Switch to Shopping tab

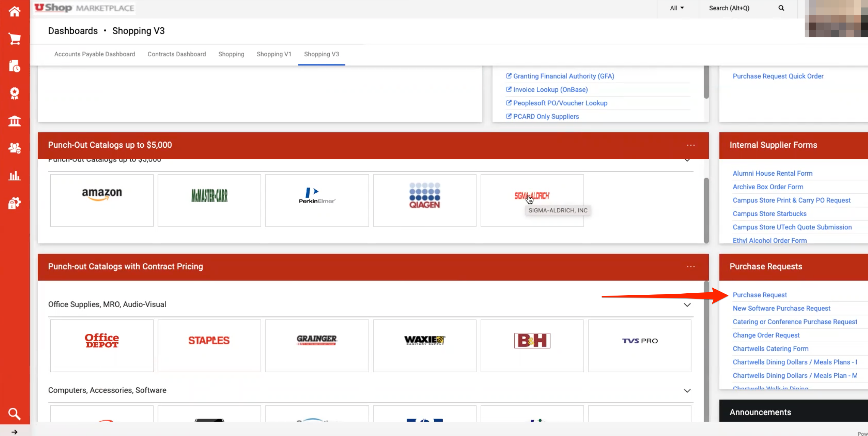point(231,54)
